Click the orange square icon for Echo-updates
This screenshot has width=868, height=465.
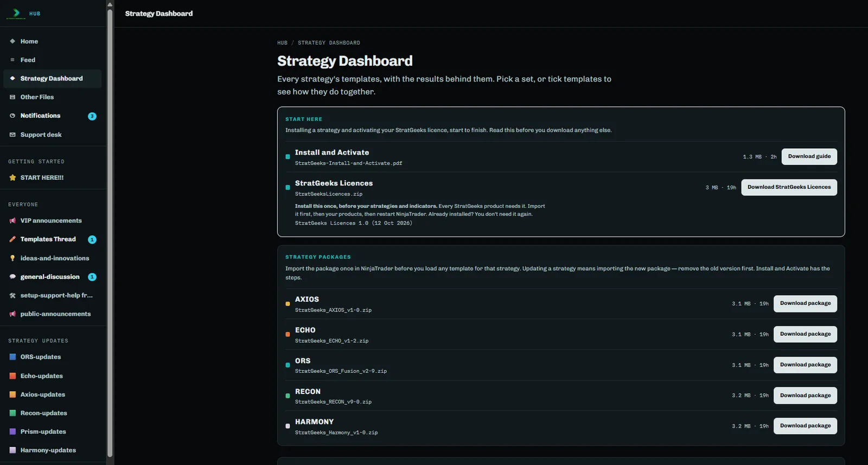[x=12, y=376]
